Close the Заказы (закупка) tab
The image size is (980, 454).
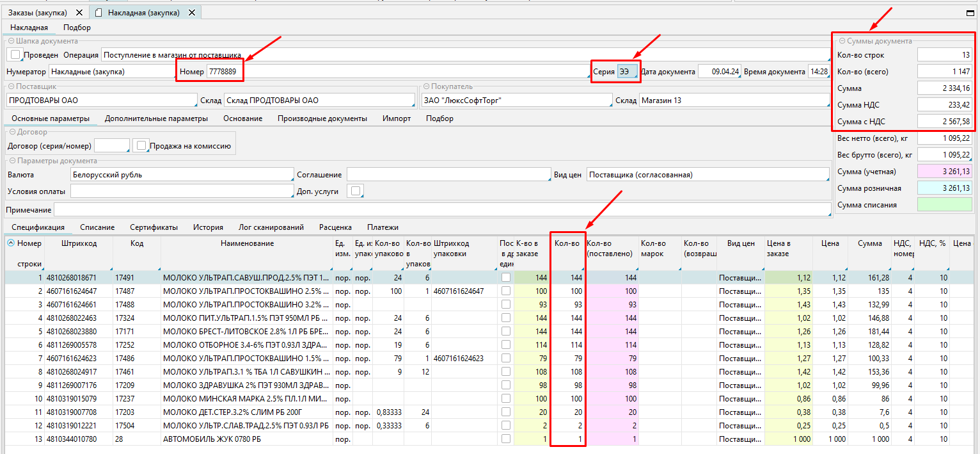point(79,13)
